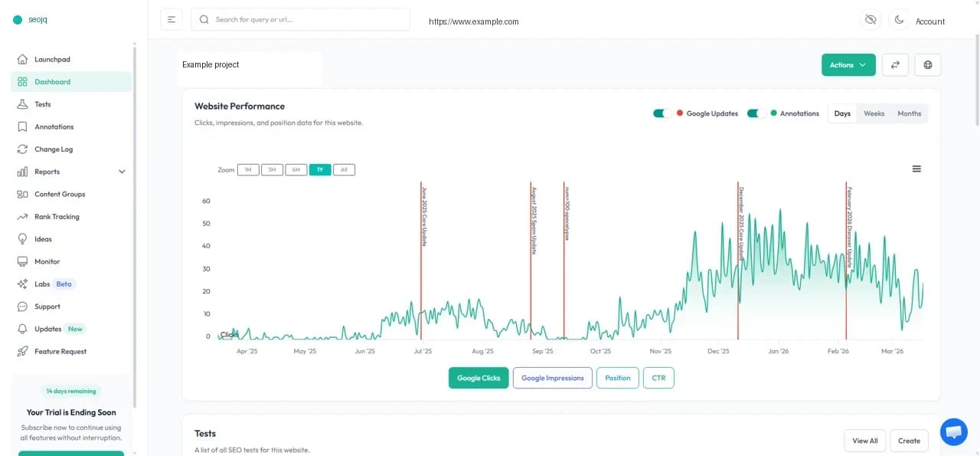This screenshot has height=456, width=980.
Task: Show Google Impressions on the chart
Action: tap(552, 377)
